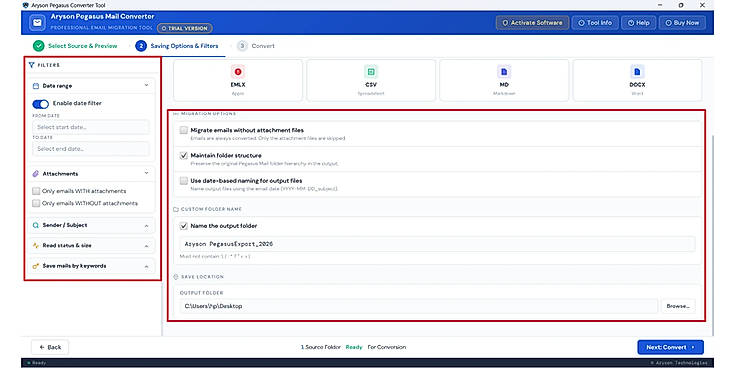
Task: Click the Read status & size icon
Action: tap(35, 245)
